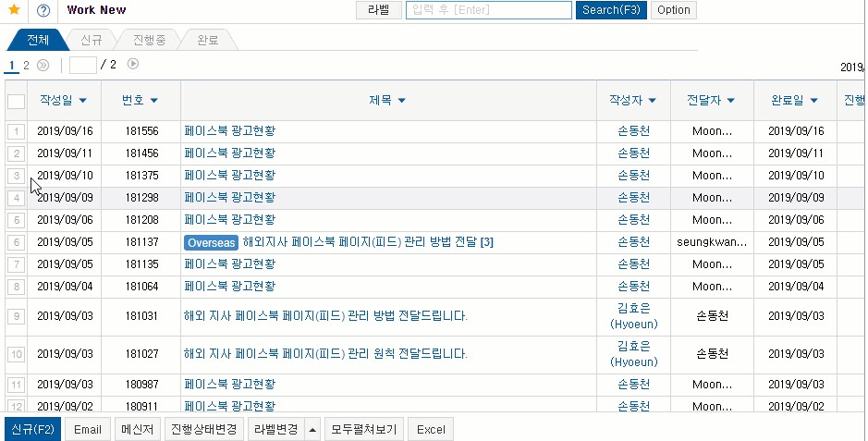Switch to the 전체 tab
This screenshot has height=441, width=868.
pyautogui.click(x=38, y=40)
